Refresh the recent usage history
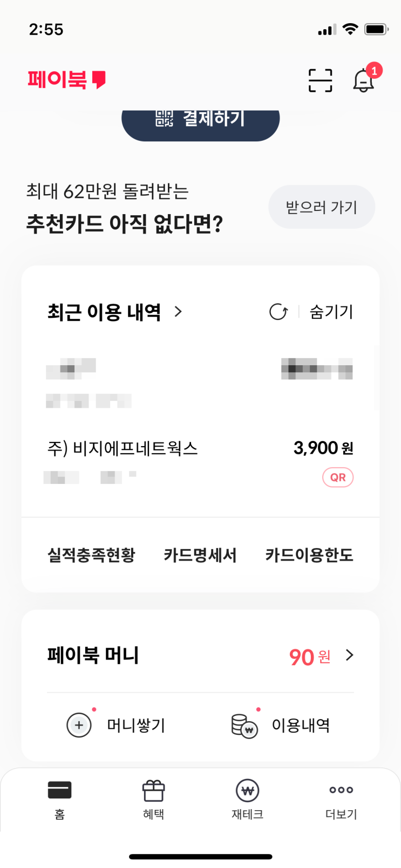 pos(278,312)
